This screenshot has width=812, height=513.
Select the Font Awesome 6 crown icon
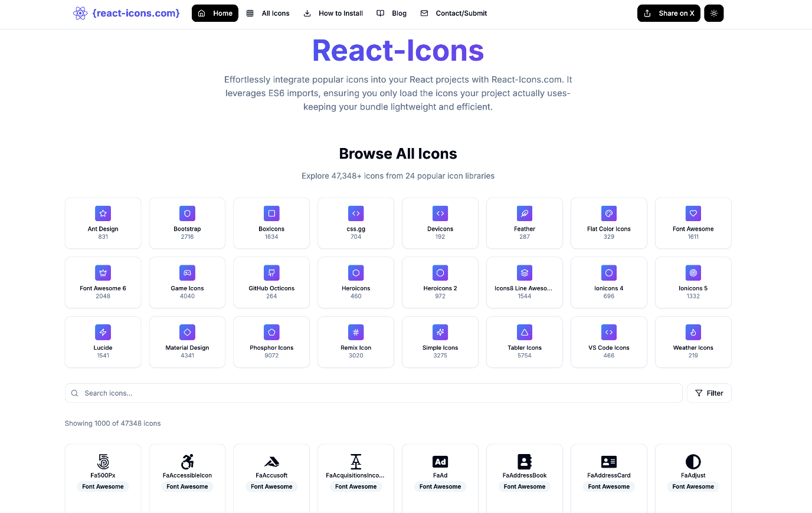click(103, 273)
